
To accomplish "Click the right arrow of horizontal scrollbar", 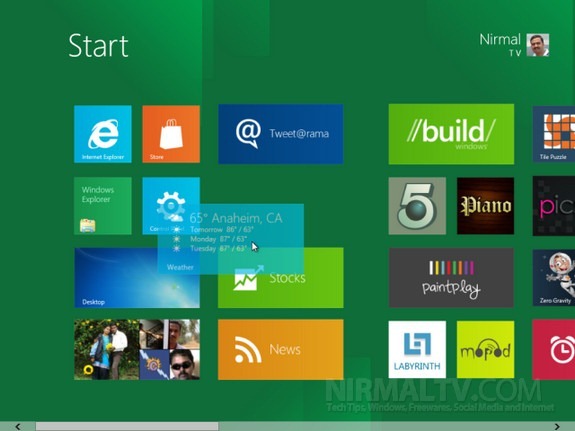I will click(x=557, y=426).
